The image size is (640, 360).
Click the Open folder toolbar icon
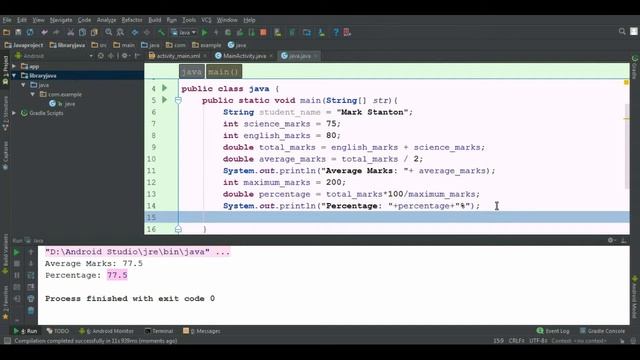click(7, 32)
